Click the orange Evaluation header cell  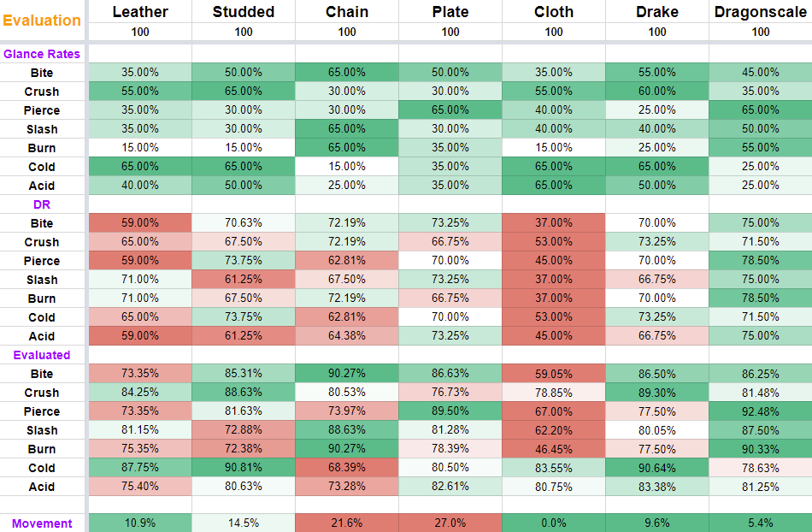[42, 21]
